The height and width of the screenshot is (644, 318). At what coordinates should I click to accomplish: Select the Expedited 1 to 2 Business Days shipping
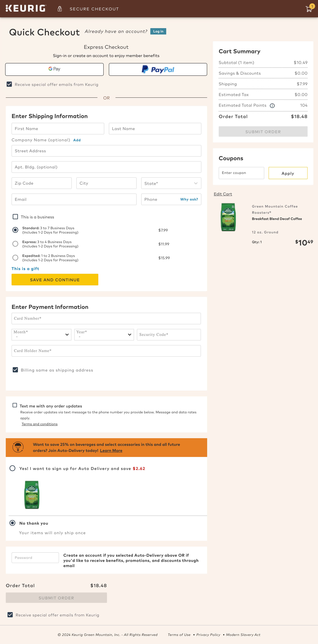pyautogui.click(x=15, y=257)
